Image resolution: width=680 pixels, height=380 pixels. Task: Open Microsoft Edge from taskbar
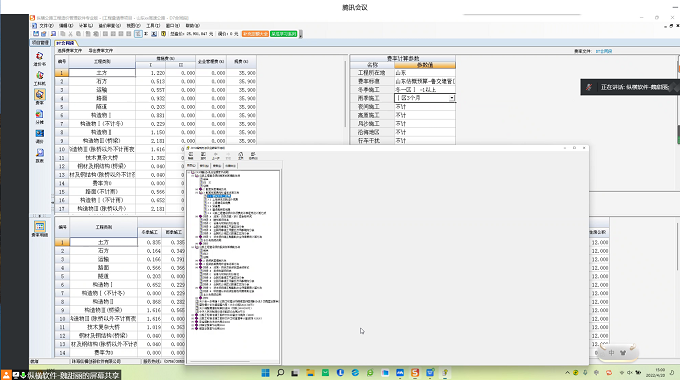click(x=355, y=373)
